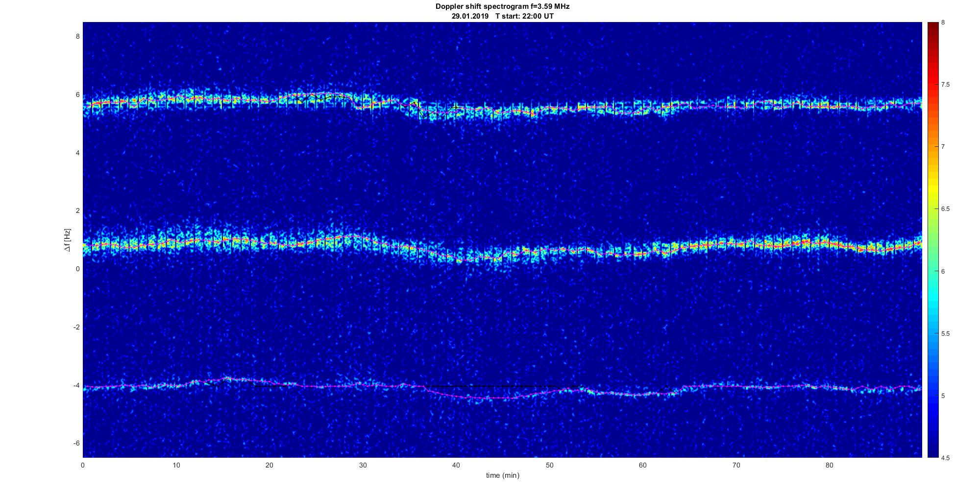Click the x-axis tick label 0

pos(83,465)
